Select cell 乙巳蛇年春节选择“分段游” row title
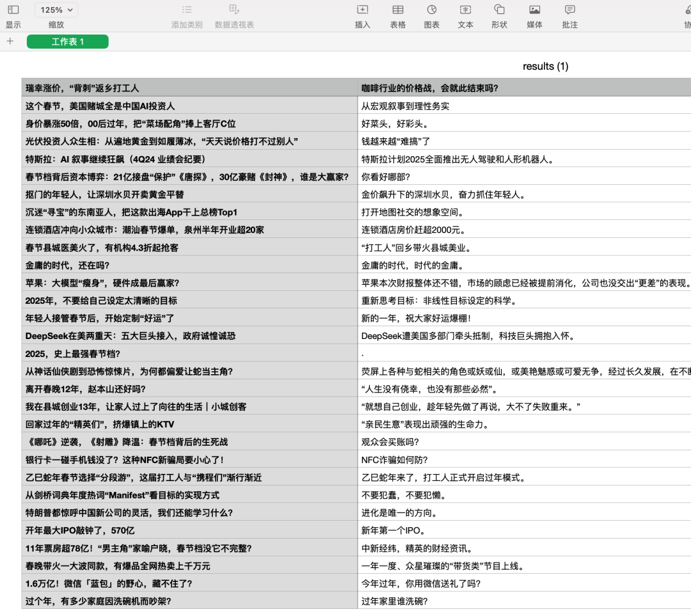This screenshot has height=616, width=691. (x=189, y=478)
